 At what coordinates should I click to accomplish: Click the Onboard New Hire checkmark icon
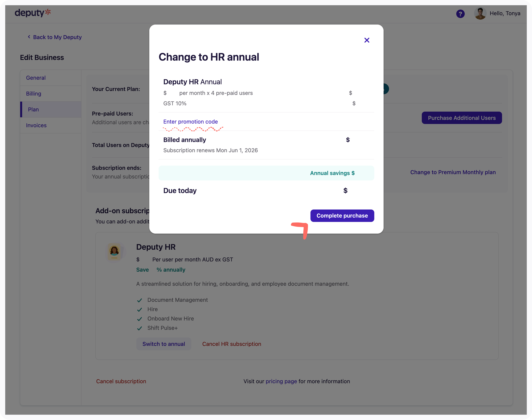pos(140,319)
